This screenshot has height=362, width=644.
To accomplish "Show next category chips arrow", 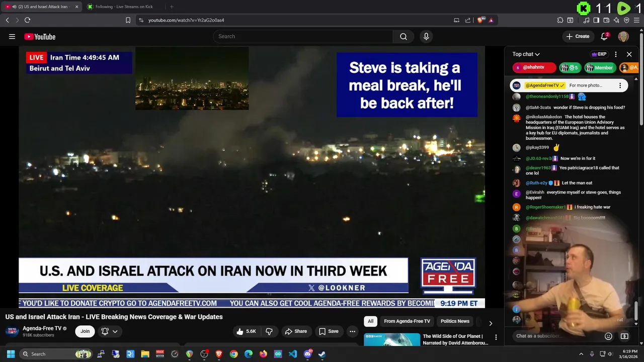I will 491,323.
